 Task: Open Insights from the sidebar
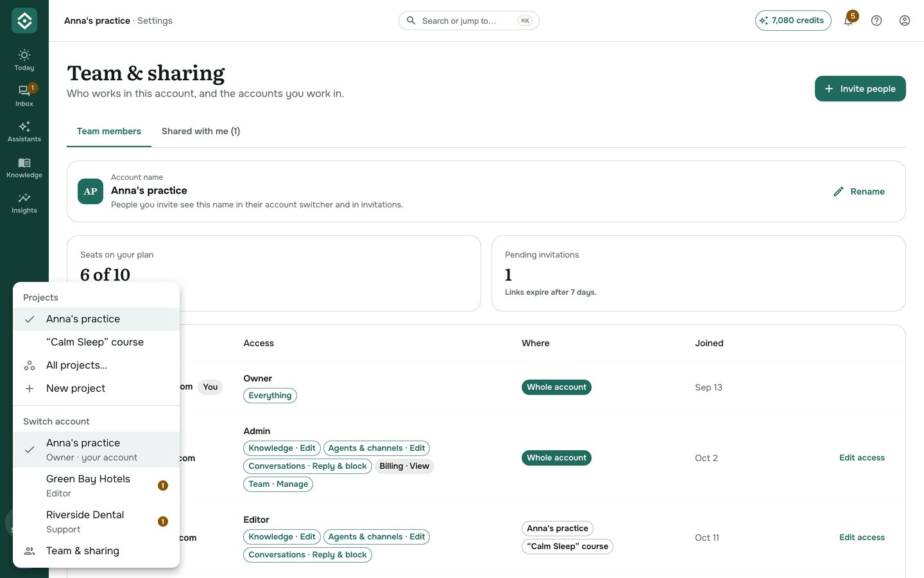click(24, 202)
